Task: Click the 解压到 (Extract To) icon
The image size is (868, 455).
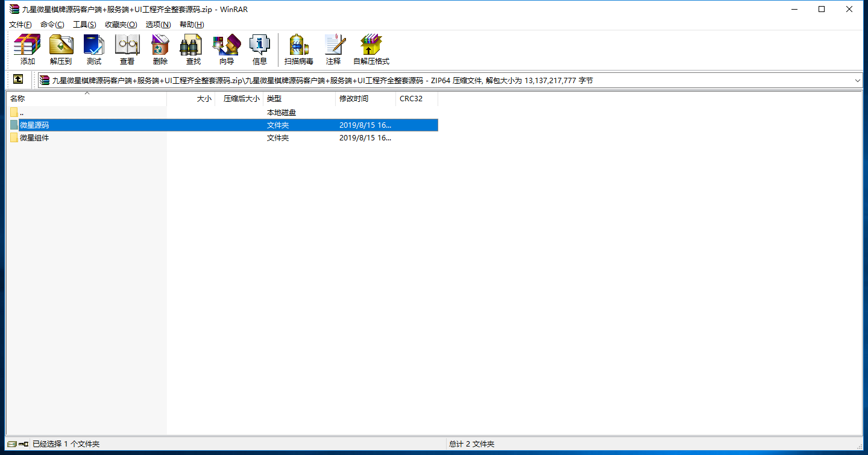Action: tap(60, 49)
